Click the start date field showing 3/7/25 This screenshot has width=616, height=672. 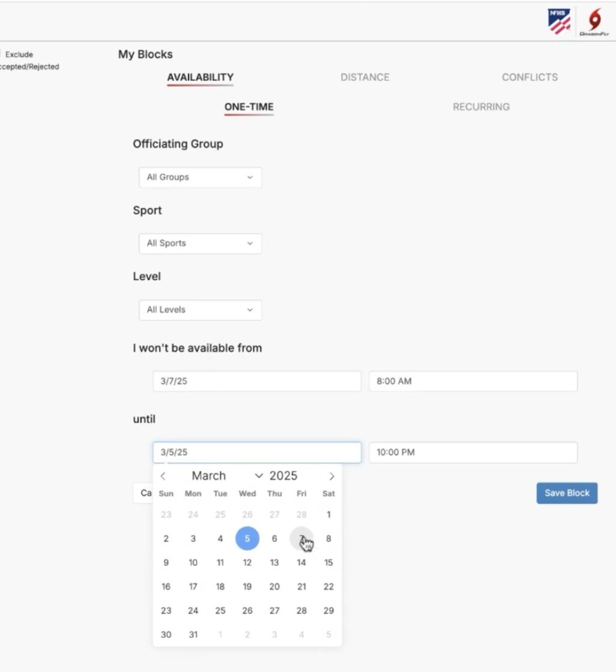257,382
